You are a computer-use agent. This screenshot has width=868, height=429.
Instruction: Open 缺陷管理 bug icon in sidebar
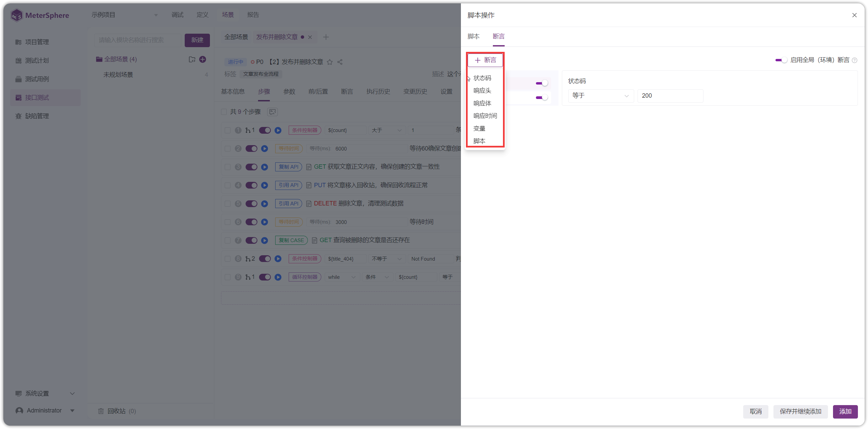click(x=18, y=116)
